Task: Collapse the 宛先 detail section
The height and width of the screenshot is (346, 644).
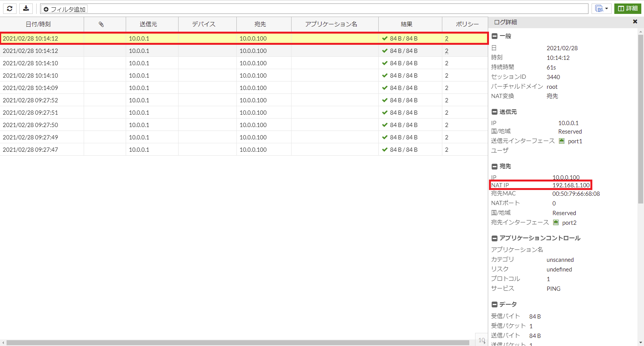Action: tap(494, 166)
